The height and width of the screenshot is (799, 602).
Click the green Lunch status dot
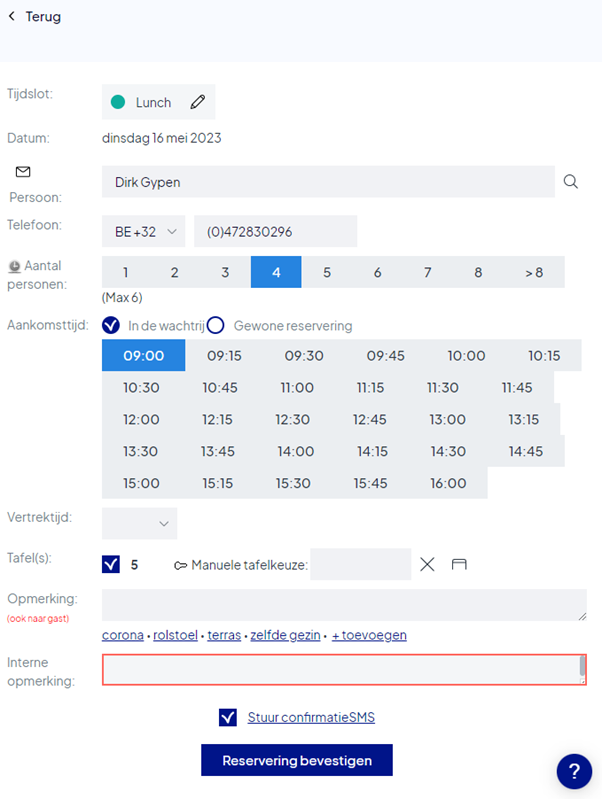click(118, 102)
